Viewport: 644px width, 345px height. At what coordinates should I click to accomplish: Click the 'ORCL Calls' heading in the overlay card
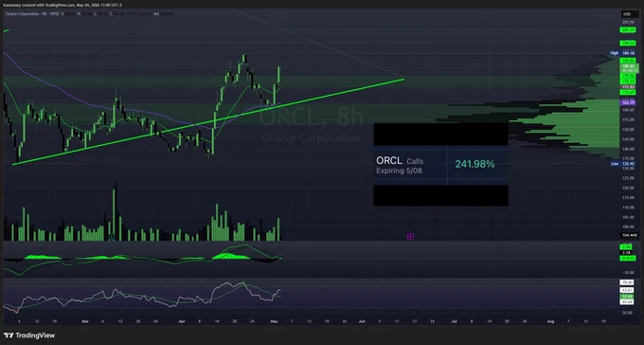pos(400,161)
